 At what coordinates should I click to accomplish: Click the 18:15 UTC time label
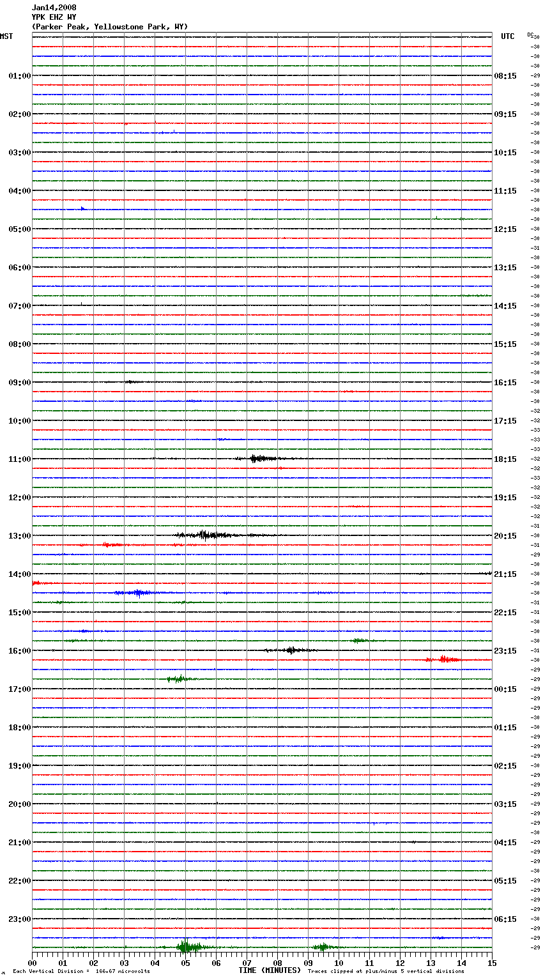[x=505, y=459]
